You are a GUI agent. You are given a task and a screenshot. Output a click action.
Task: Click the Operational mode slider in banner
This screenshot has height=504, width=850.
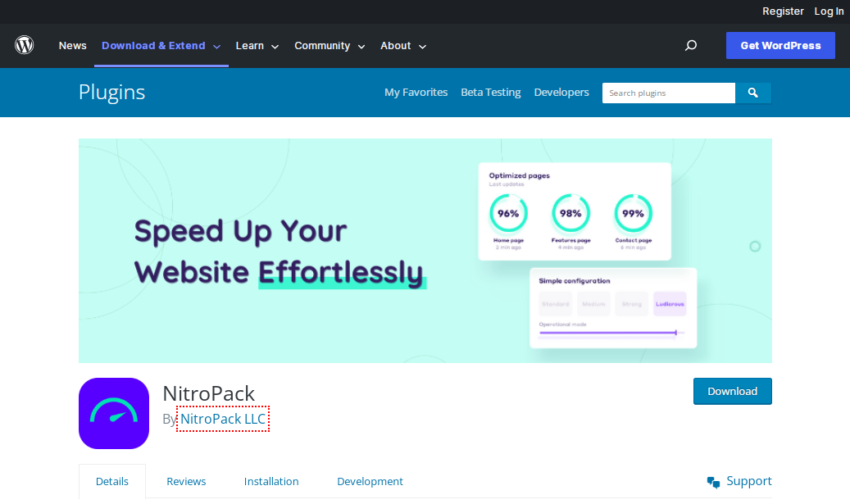612,333
